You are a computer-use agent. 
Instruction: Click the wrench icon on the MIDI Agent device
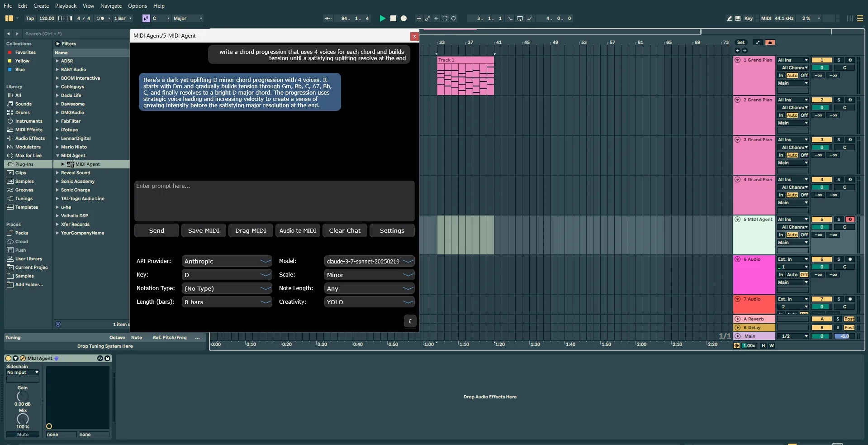[x=23, y=358]
